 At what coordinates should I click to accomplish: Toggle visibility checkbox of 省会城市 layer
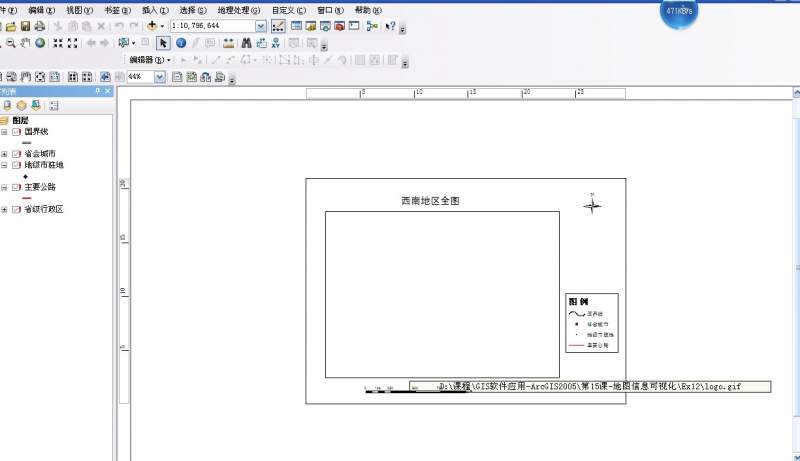16,154
